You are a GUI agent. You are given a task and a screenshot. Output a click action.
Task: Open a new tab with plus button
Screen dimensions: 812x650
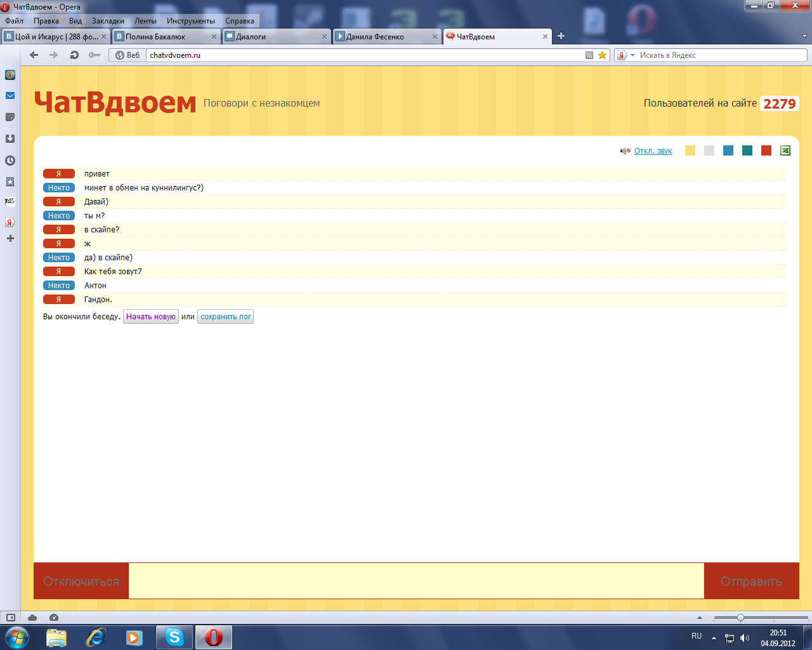(x=561, y=36)
